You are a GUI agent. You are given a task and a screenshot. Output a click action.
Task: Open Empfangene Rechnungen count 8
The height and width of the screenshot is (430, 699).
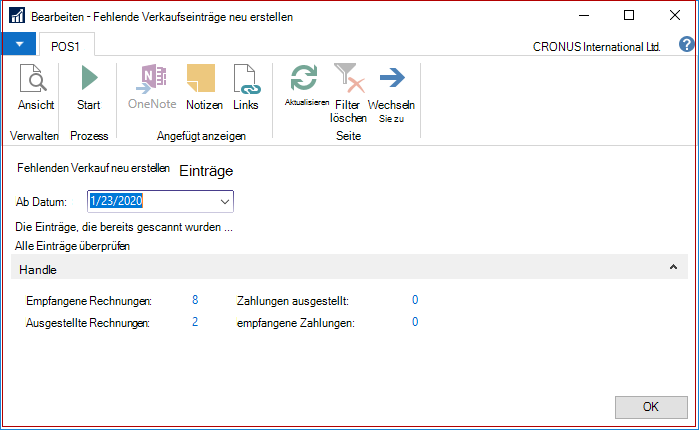[195, 300]
